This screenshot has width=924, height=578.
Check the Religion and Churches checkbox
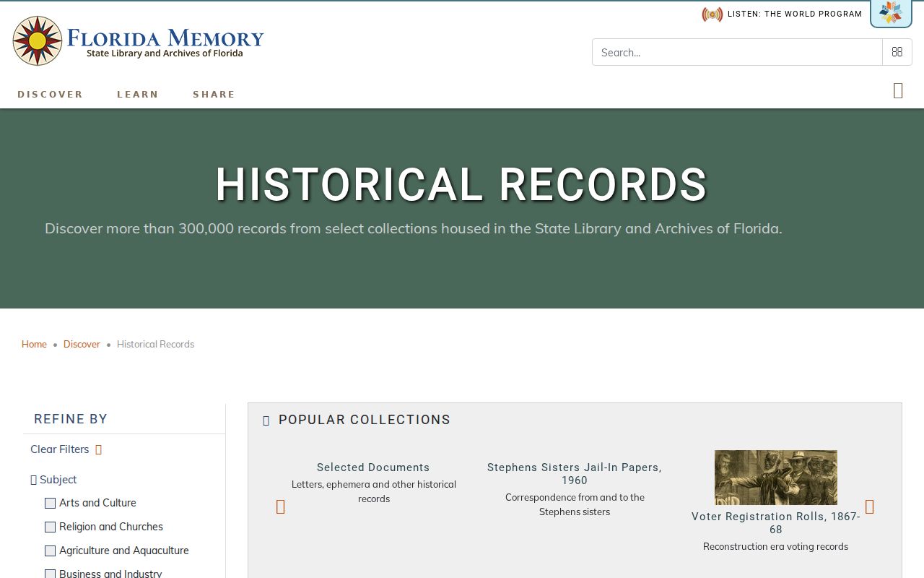point(50,527)
